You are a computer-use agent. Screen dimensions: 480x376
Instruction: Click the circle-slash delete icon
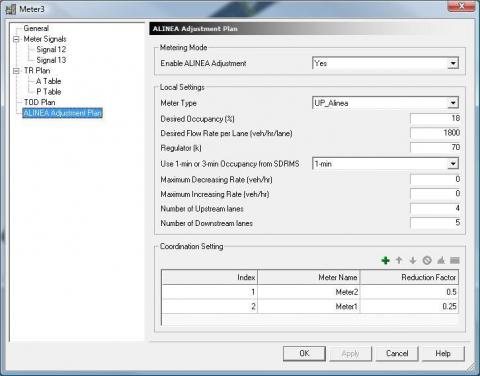[x=427, y=260]
